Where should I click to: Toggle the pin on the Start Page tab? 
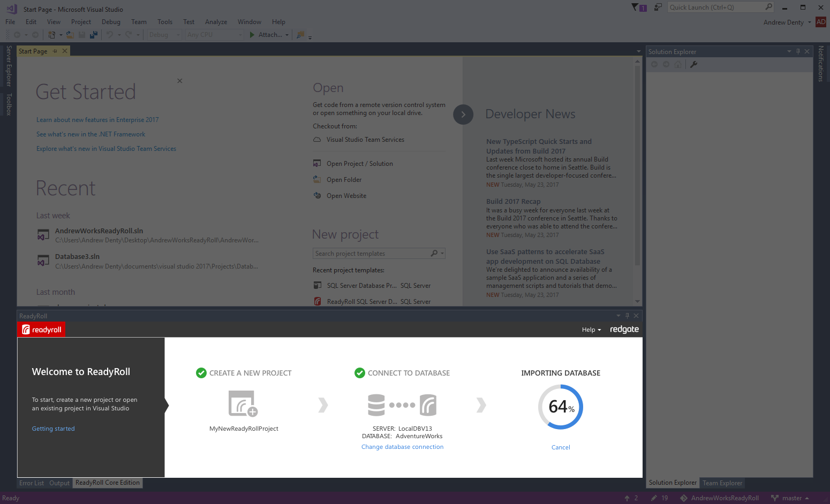(55, 51)
